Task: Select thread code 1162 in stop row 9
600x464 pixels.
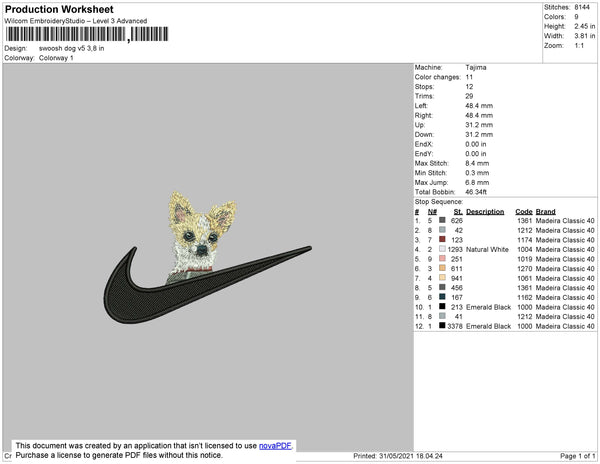Action: coord(525,297)
